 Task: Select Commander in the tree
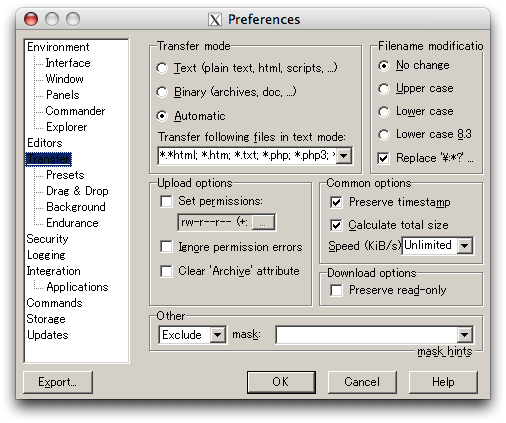(75, 111)
